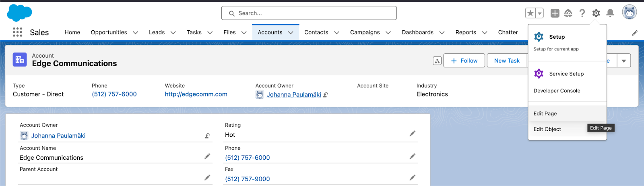This screenshot has height=186, width=644.
Task: Click the user profile avatar
Action: (x=629, y=13)
